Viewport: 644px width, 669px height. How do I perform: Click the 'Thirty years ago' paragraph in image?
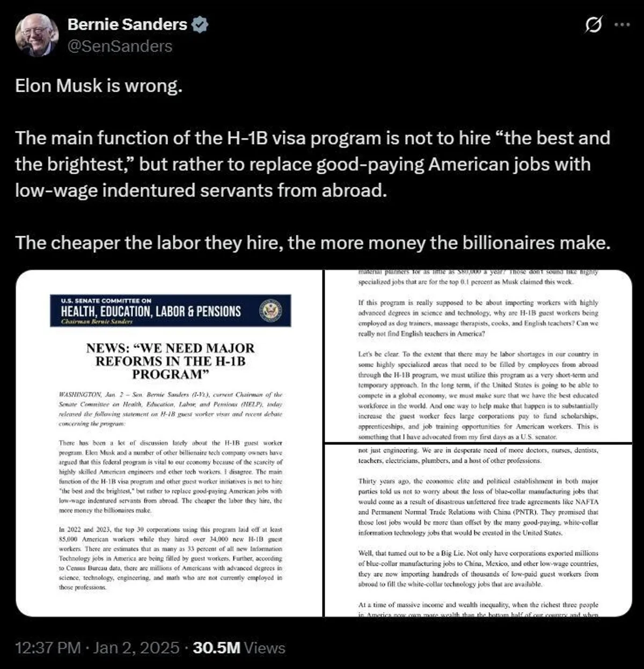pyautogui.click(x=478, y=507)
